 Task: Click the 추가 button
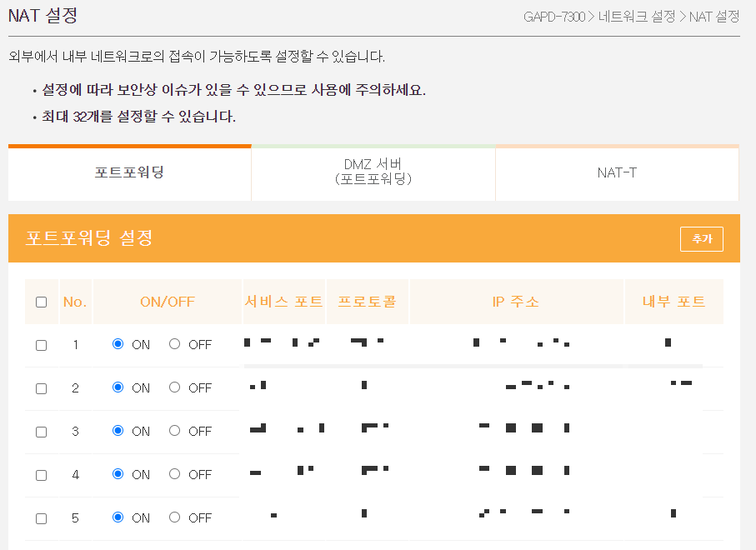[x=702, y=238]
